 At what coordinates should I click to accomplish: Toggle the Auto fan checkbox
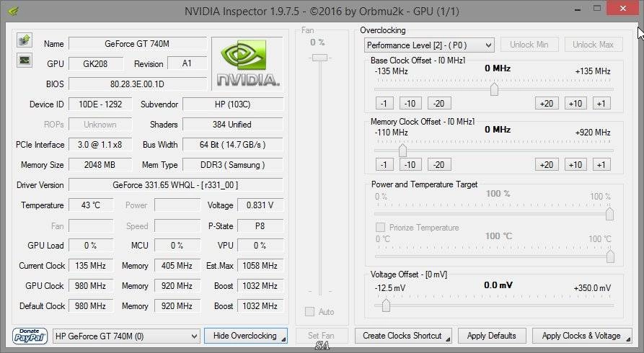pyautogui.click(x=309, y=311)
